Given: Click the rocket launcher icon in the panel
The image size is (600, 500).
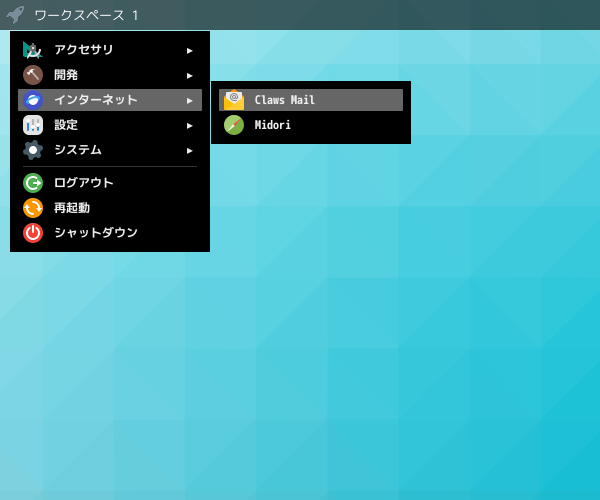Looking at the screenshot, I should (x=15, y=15).
